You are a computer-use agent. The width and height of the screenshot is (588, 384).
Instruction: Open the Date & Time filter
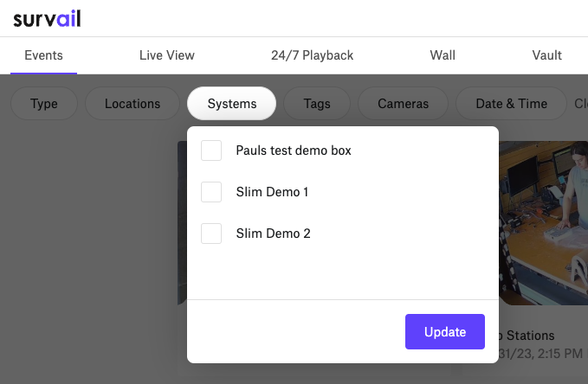point(511,104)
